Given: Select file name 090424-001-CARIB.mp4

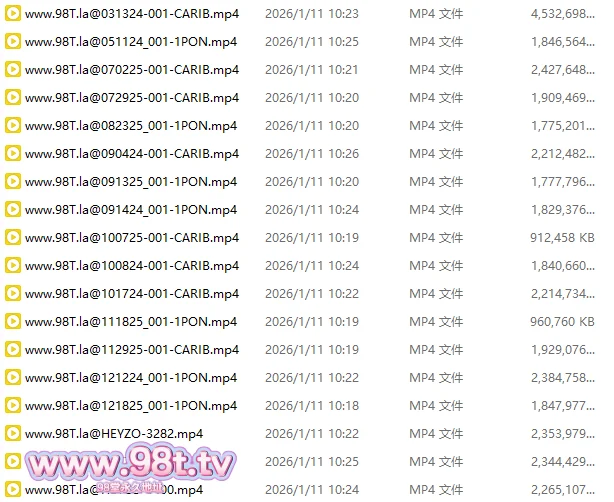Looking at the screenshot, I should click(132, 154).
